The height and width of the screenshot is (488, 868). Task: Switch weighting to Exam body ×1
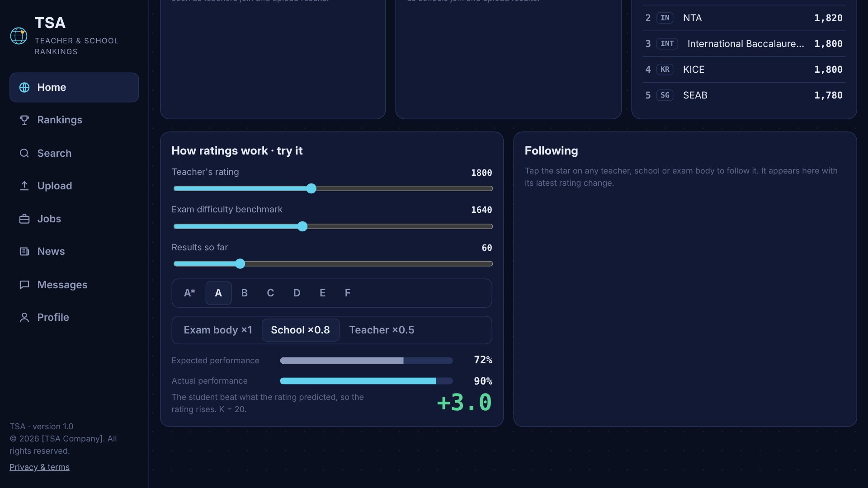pyautogui.click(x=218, y=330)
